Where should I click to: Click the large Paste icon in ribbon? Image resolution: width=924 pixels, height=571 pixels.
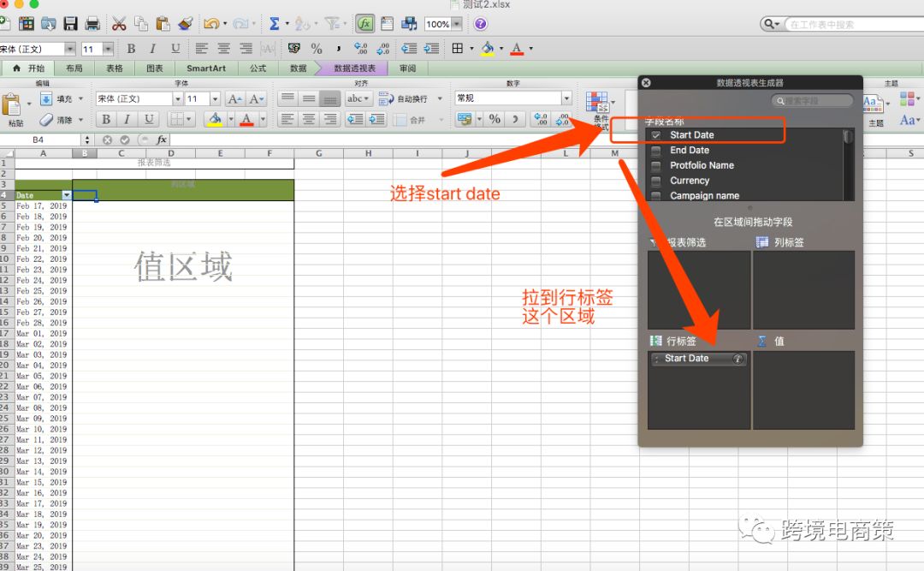[11, 105]
